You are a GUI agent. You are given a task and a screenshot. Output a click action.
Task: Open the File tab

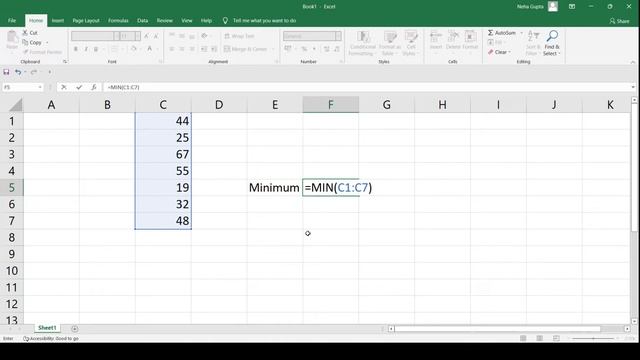click(x=12, y=20)
